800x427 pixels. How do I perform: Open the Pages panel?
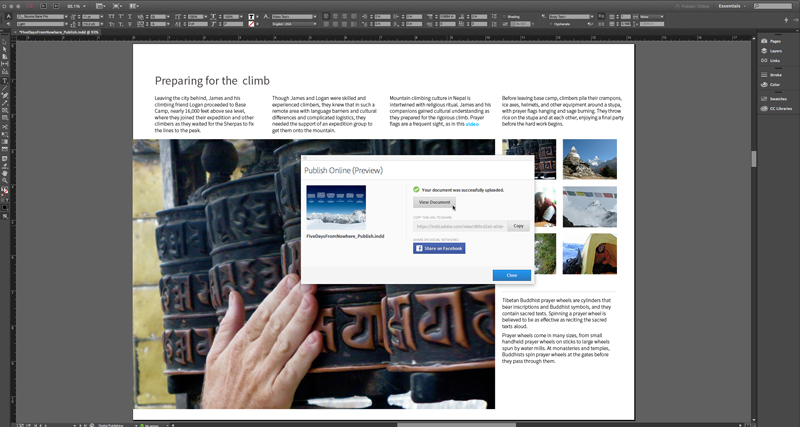[x=775, y=43]
